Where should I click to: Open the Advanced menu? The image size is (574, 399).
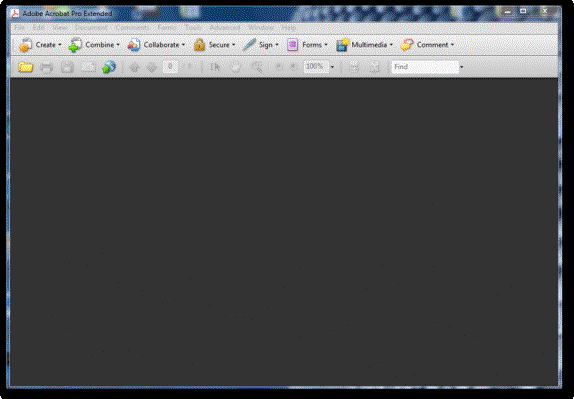pyautogui.click(x=225, y=27)
